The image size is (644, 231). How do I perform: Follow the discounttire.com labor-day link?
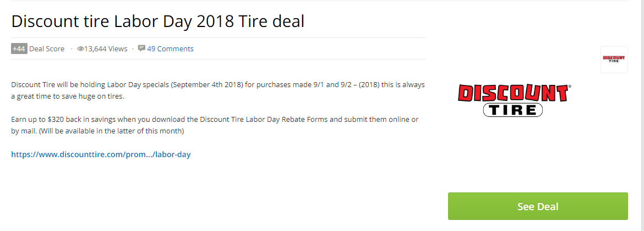[x=101, y=154]
